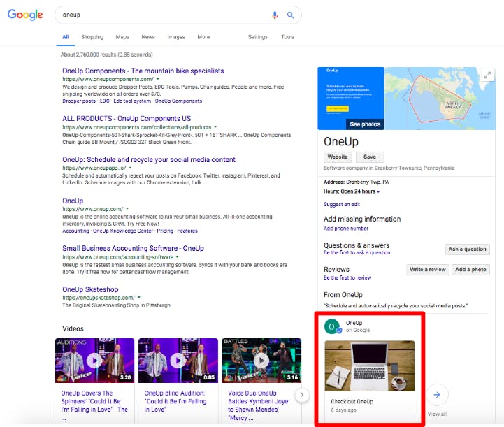The image size is (504, 427).
Task: Open the Accounting sitelink
Action: click(75, 231)
